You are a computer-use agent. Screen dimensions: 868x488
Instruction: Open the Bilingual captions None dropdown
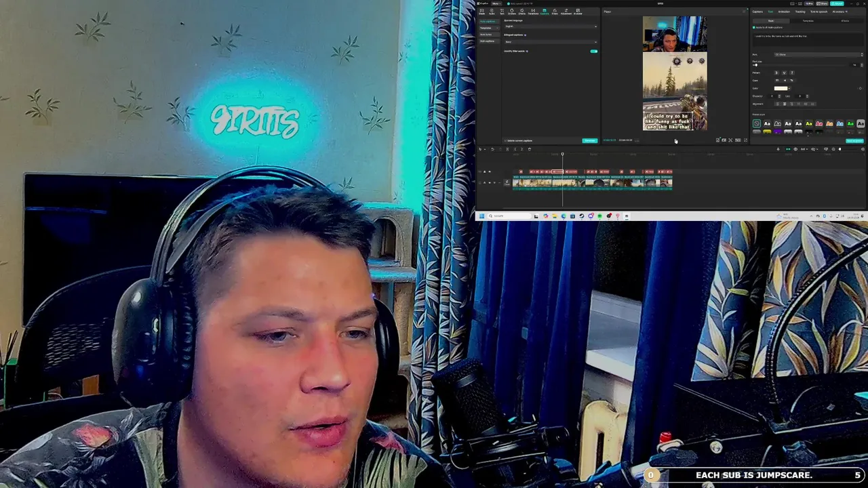[x=551, y=42]
